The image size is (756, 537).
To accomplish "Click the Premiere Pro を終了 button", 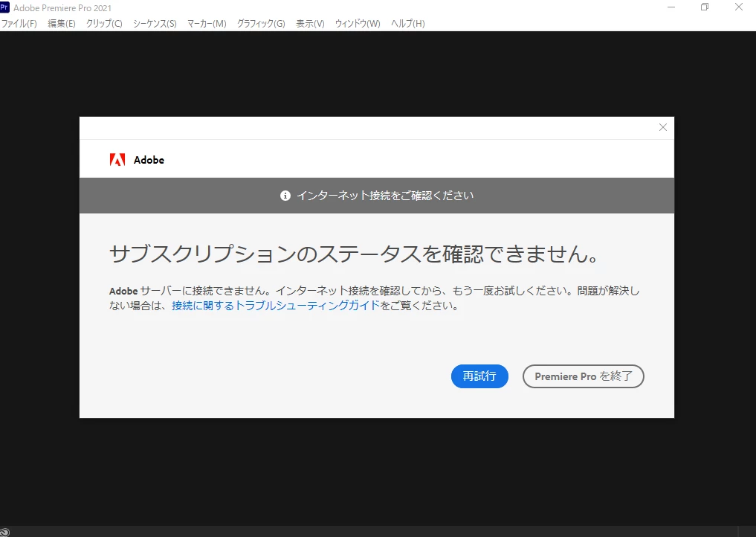I will [x=584, y=376].
